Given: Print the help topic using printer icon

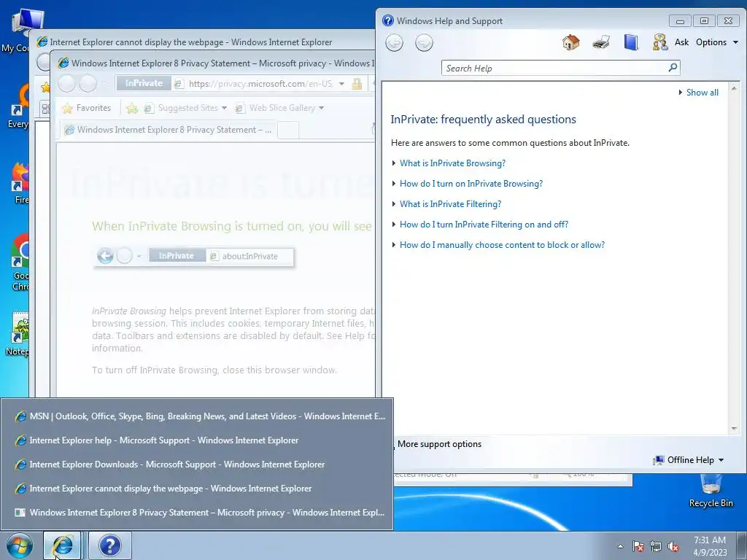Looking at the screenshot, I should coord(601,42).
